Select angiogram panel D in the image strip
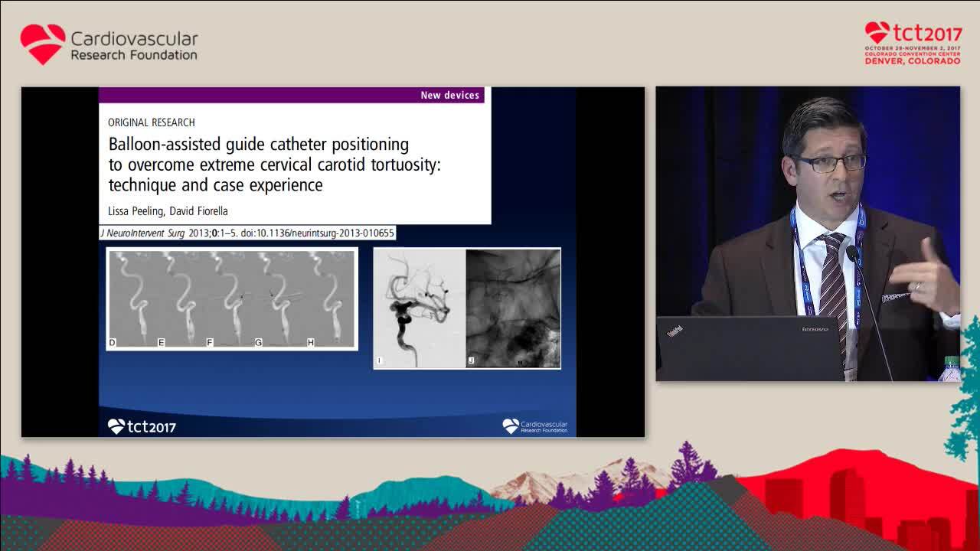 132,298
